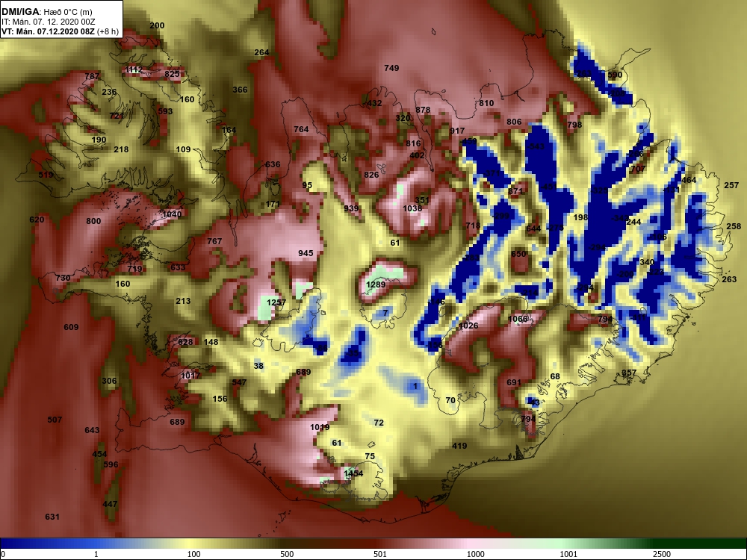Select the 857 value on the east coast

pos(629,373)
